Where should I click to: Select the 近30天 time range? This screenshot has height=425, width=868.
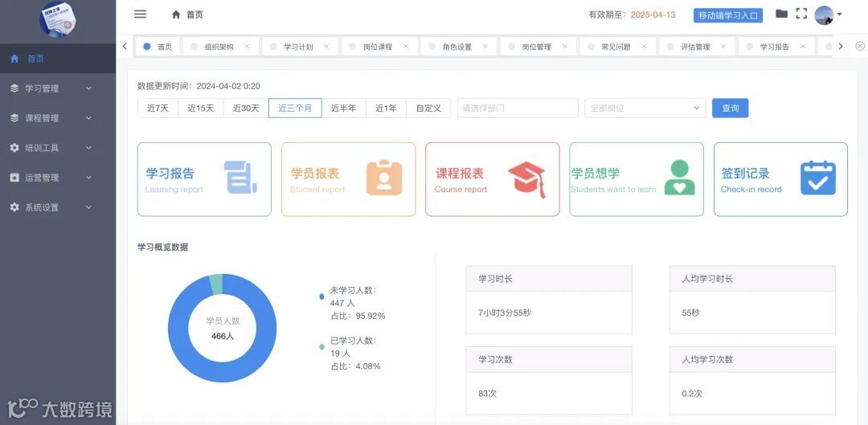click(x=246, y=108)
